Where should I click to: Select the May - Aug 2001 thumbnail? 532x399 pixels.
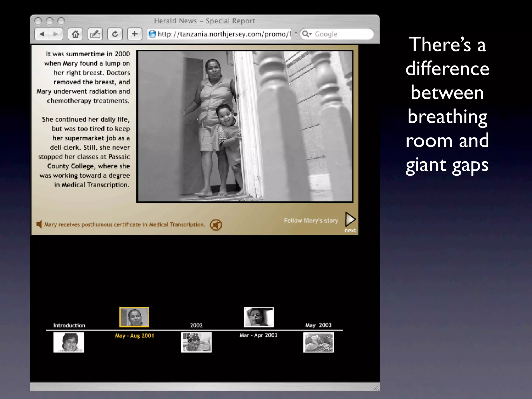pyautogui.click(x=134, y=317)
